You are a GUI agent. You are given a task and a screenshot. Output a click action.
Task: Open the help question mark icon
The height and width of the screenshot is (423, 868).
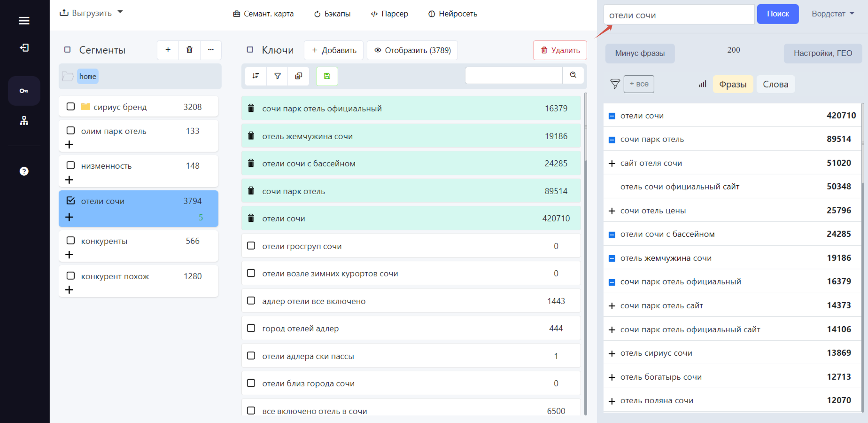coord(24,171)
